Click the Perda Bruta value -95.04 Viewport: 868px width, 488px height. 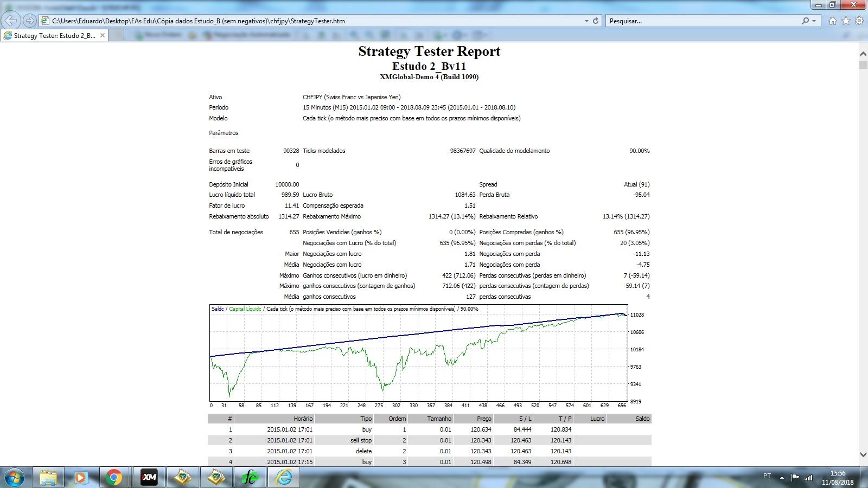click(x=641, y=195)
